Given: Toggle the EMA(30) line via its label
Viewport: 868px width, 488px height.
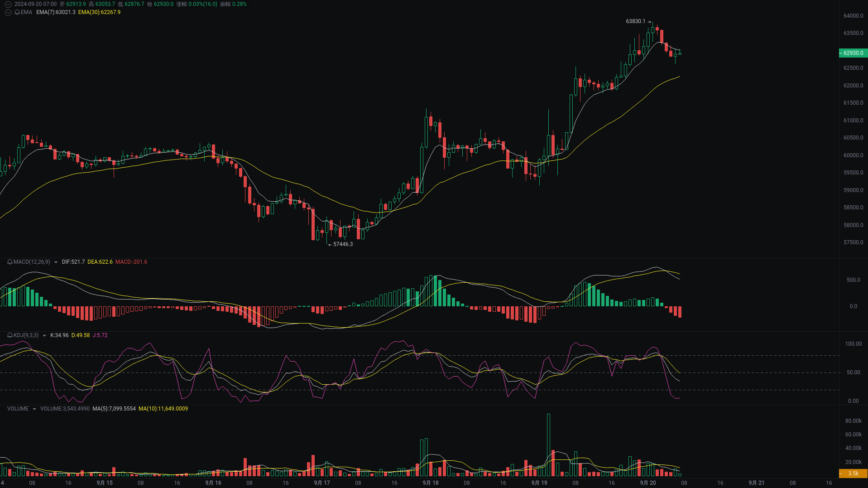Looking at the screenshot, I should click(99, 13).
